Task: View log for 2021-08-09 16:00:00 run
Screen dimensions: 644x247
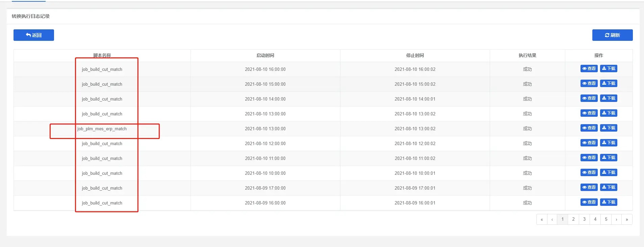Action: tap(589, 202)
